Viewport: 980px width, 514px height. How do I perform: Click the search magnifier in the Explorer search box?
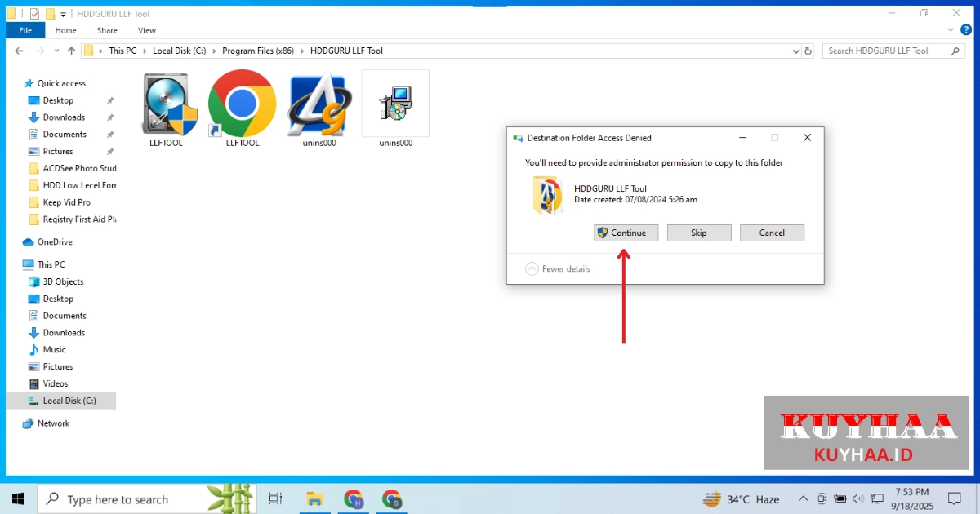(956, 51)
